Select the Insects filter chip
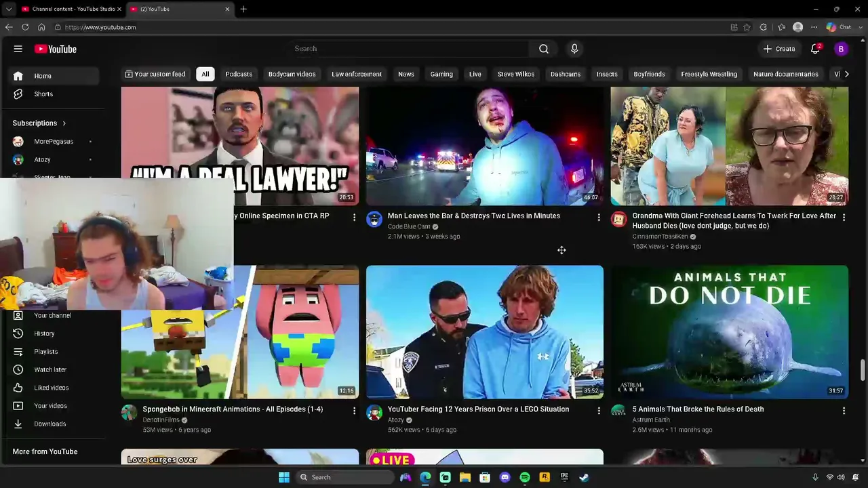The image size is (868, 488). click(607, 74)
